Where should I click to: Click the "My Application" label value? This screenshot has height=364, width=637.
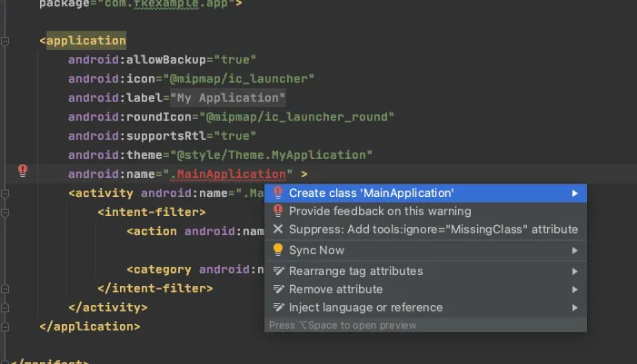coord(228,98)
